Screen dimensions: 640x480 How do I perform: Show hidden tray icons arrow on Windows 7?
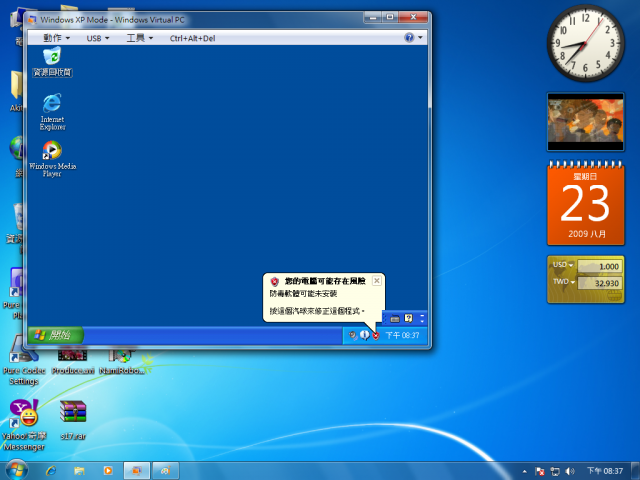524,471
